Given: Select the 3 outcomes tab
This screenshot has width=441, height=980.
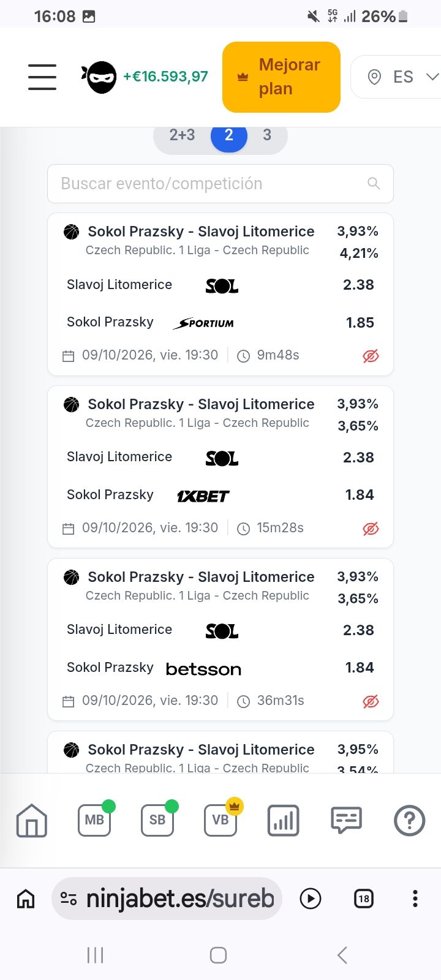Looking at the screenshot, I should 267,135.
